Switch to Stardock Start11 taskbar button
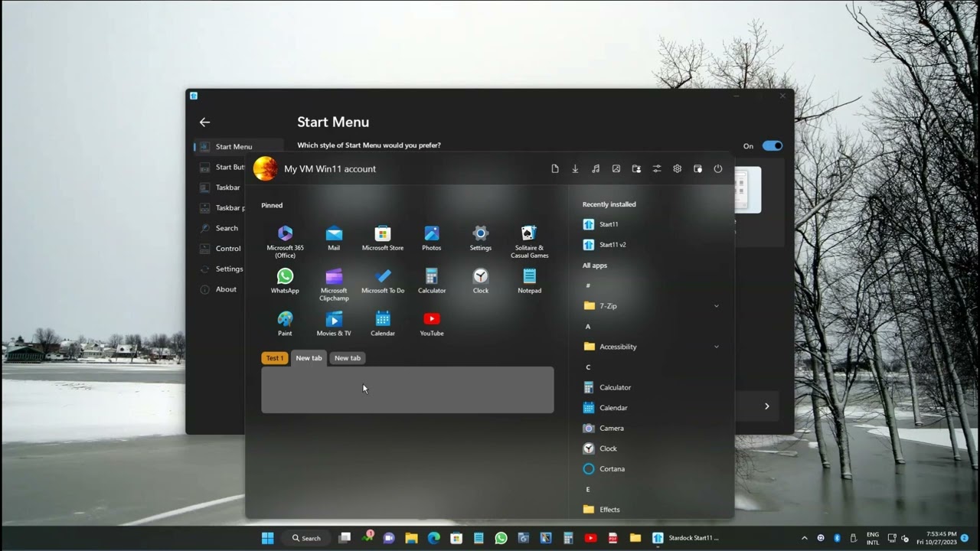Image resolution: width=980 pixels, height=551 pixels. pyautogui.click(x=687, y=538)
